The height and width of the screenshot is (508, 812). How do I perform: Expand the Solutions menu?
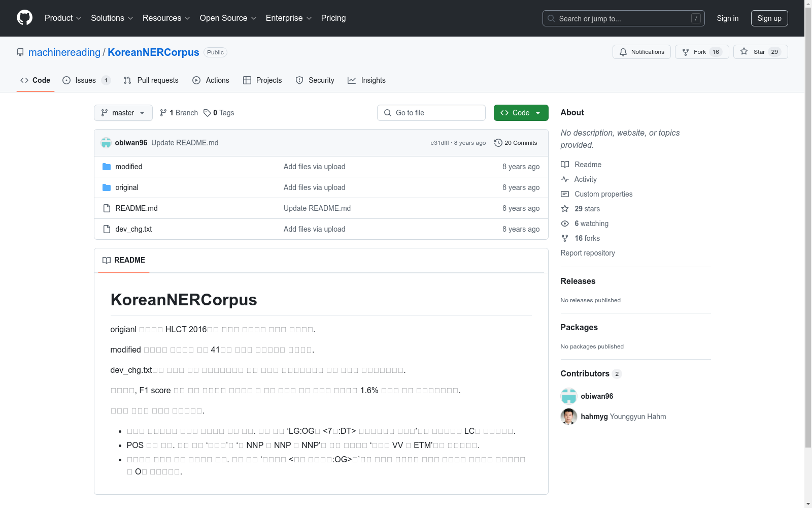click(x=112, y=18)
